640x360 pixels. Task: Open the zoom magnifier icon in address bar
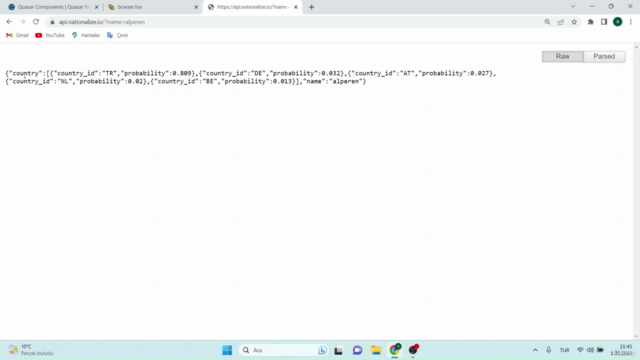547,22
